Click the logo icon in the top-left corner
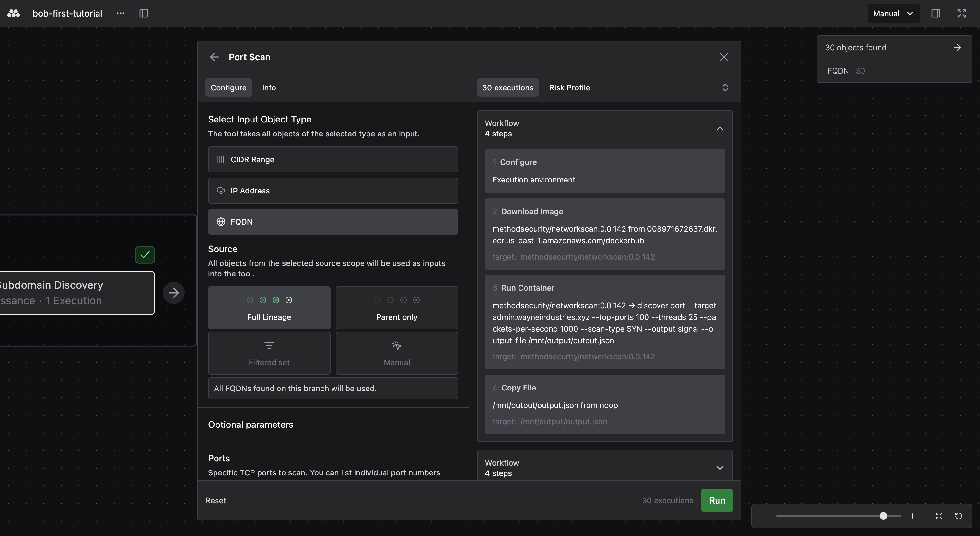Screen dimensions: 980x536 [13, 13]
